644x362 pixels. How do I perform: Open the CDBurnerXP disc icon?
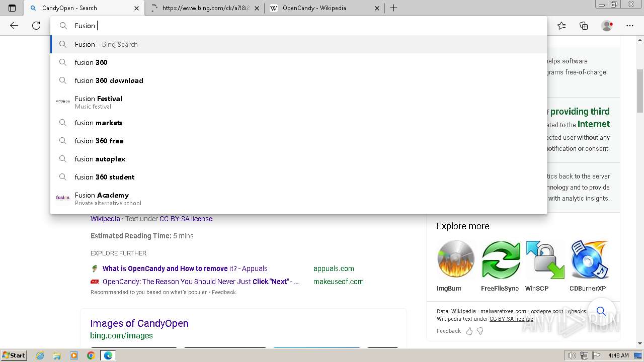click(589, 259)
